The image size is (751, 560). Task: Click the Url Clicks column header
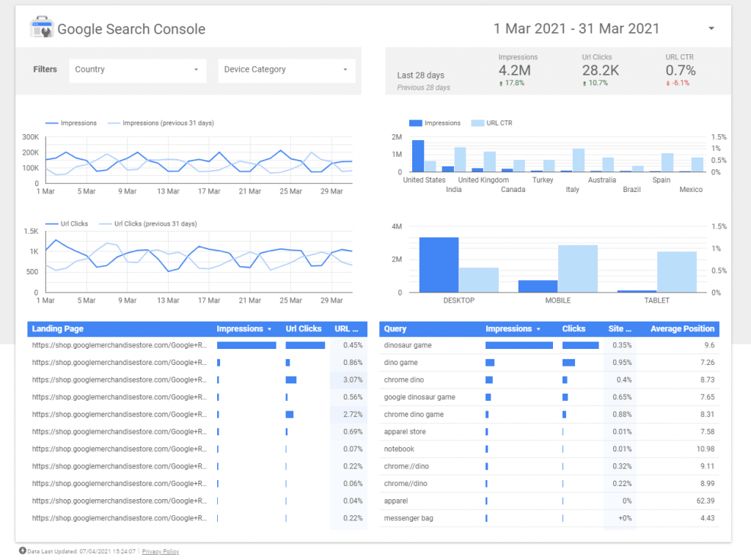pos(304,328)
